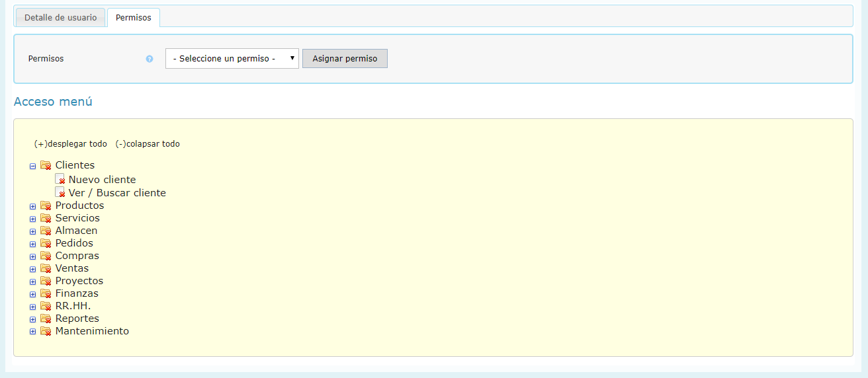Collapse the Clientes tree node
868x378 pixels.
32,167
